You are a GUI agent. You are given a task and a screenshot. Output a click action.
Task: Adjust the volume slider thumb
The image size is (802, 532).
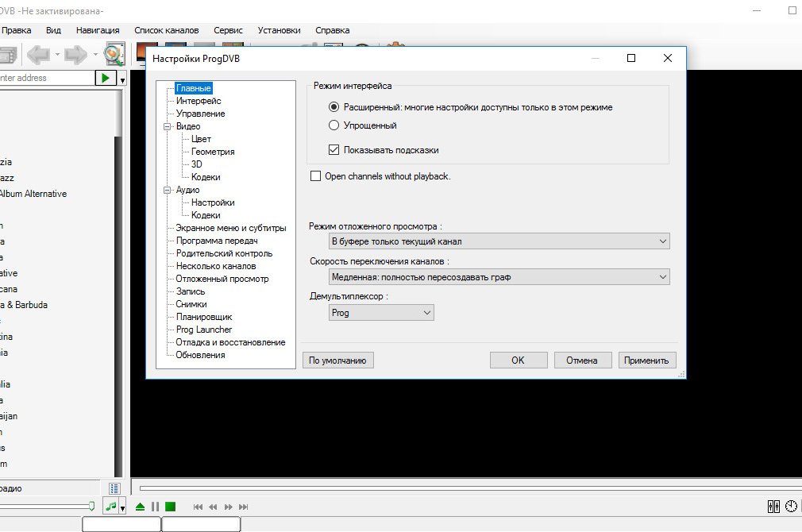coord(91,507)
